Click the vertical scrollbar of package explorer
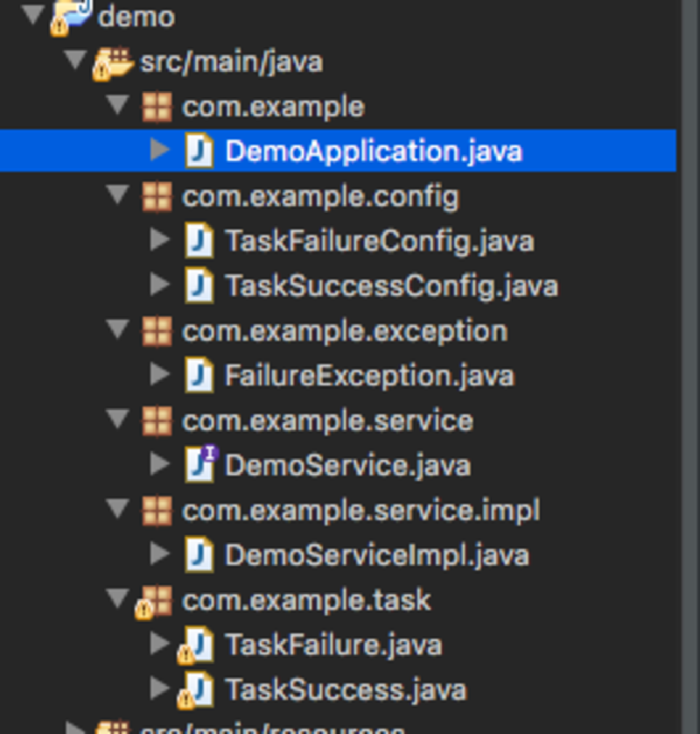The width and height of the screenshot is (700, 734). click(689, 366)
